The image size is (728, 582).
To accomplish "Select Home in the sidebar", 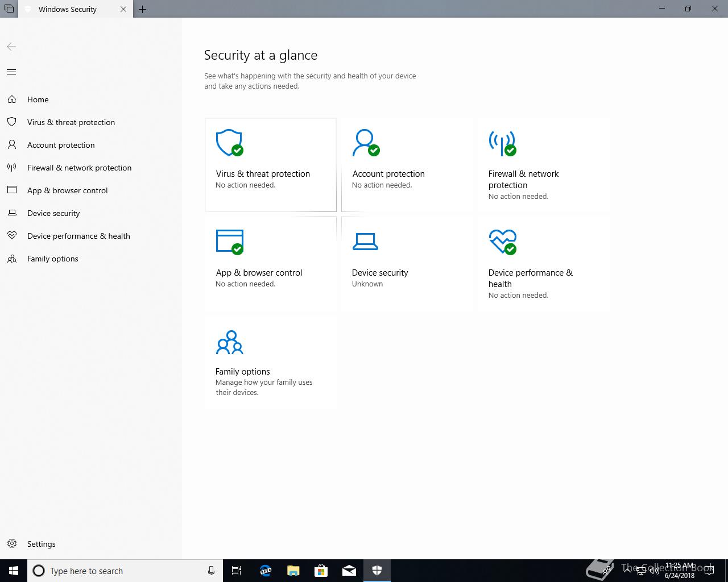I will tap(38, 99).
